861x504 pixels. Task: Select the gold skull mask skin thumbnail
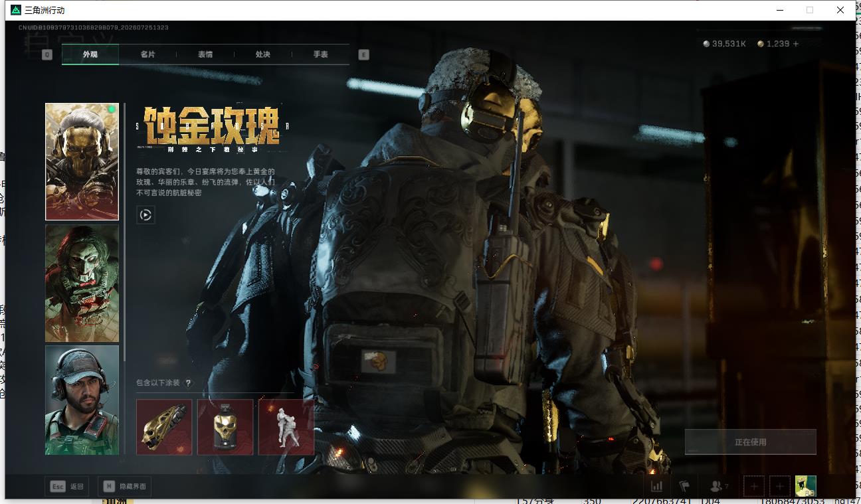click(82, 161)
